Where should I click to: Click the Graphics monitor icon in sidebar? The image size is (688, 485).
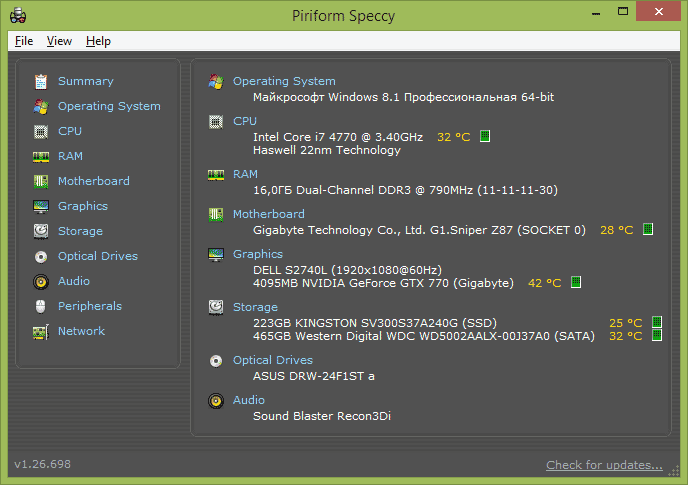41,207
